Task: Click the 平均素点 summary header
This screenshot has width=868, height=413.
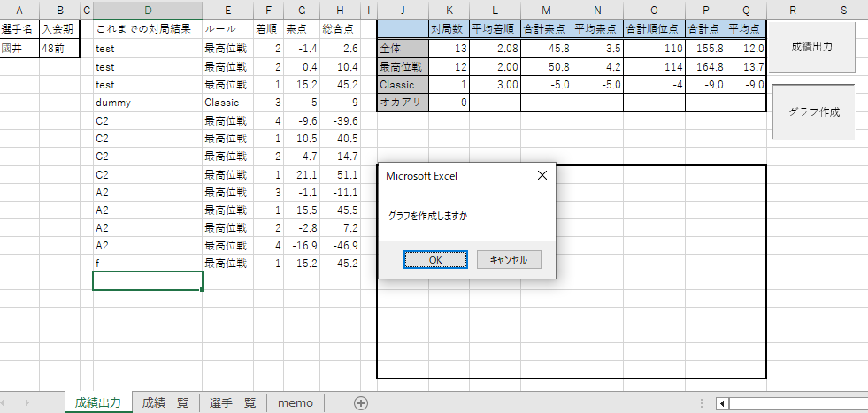Action: (598, 29)
